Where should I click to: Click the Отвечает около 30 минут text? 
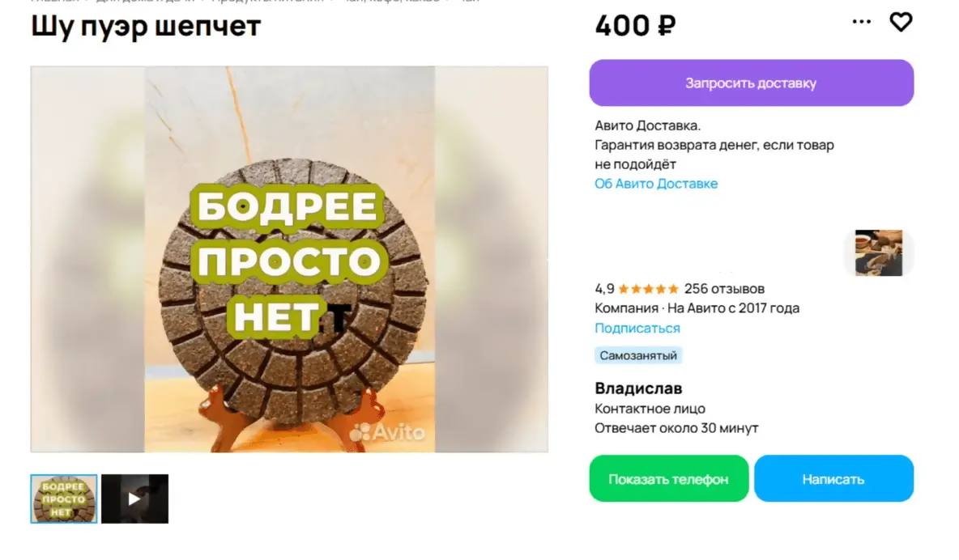[676, 428]
